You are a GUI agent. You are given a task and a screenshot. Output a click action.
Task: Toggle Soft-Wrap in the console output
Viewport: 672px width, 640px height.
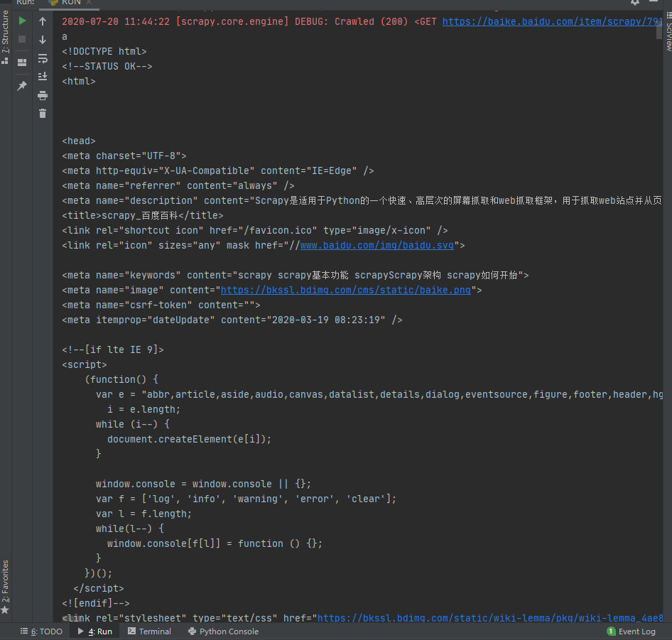[x=43, y=58]
